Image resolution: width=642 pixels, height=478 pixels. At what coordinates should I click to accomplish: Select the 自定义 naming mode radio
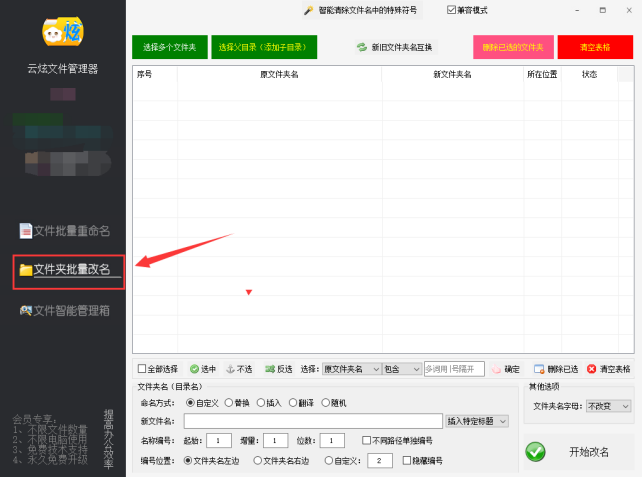click(190, 403)
